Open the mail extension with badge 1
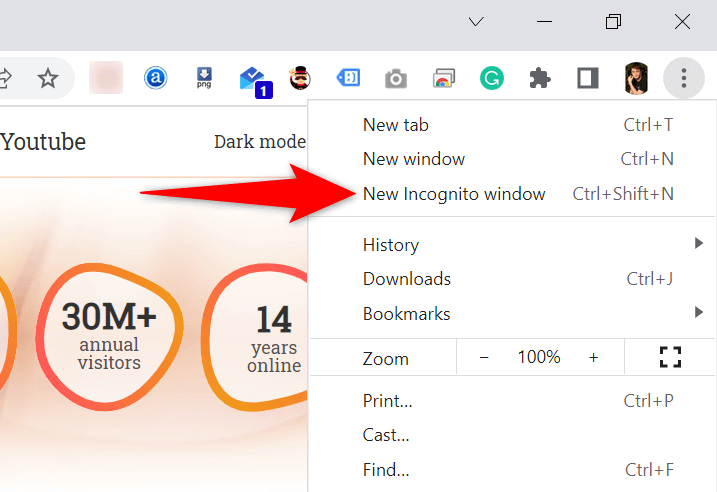 click(254, 80)
